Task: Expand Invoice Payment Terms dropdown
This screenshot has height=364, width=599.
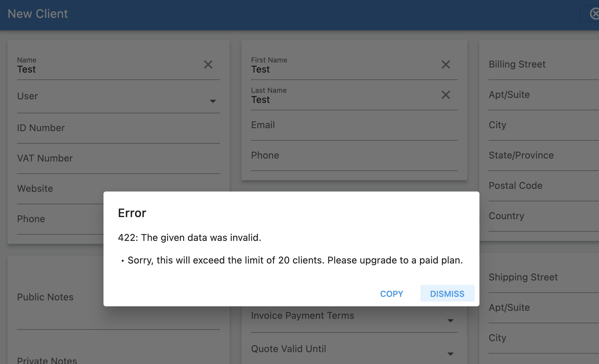Action: (354, 318)
